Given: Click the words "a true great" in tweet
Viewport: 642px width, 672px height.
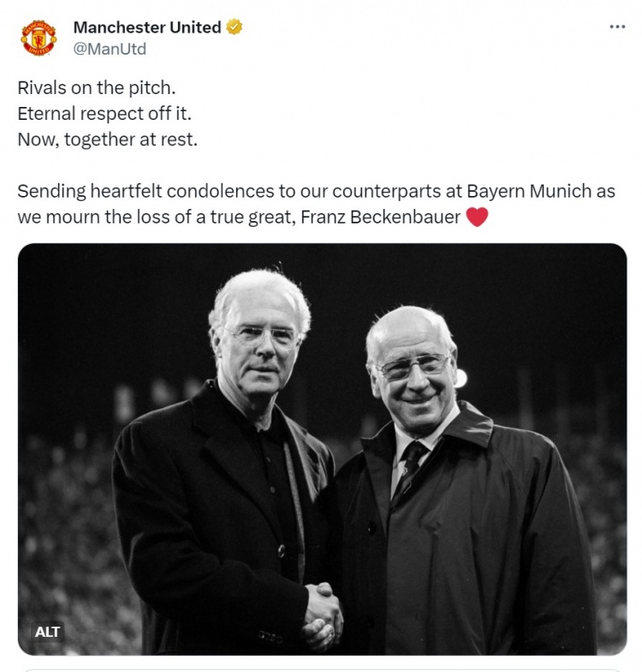Looking at the screenshot, I should 245,217.
